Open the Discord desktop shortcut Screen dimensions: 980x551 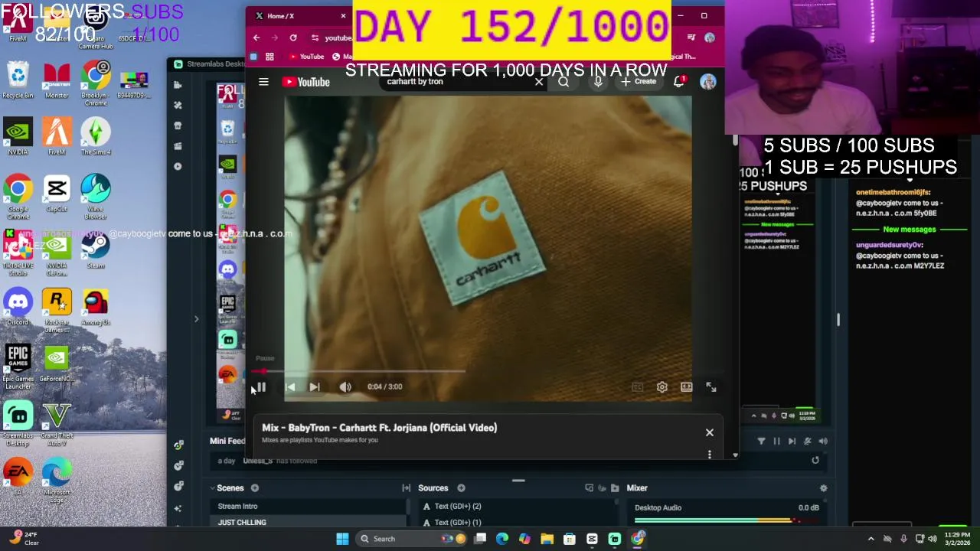point(18,308)
